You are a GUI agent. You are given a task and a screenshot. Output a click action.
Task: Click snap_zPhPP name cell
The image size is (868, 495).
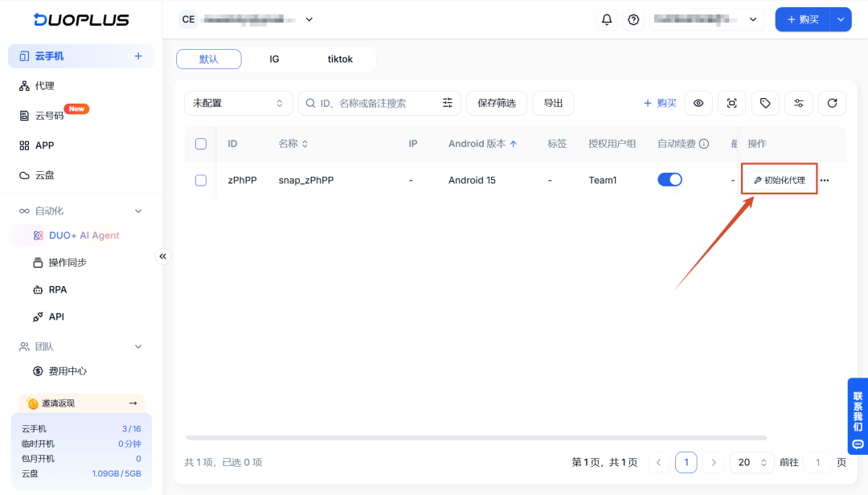point(306,180)
